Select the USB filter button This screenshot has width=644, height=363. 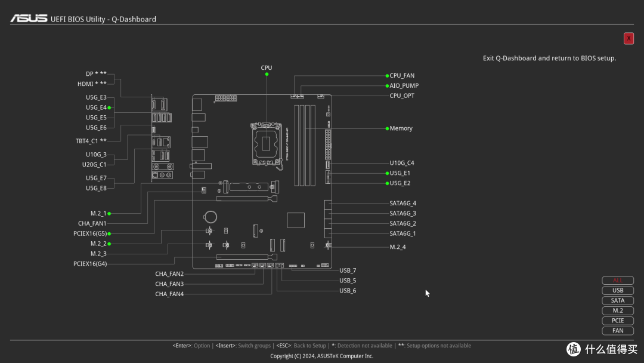pos(618,291)
